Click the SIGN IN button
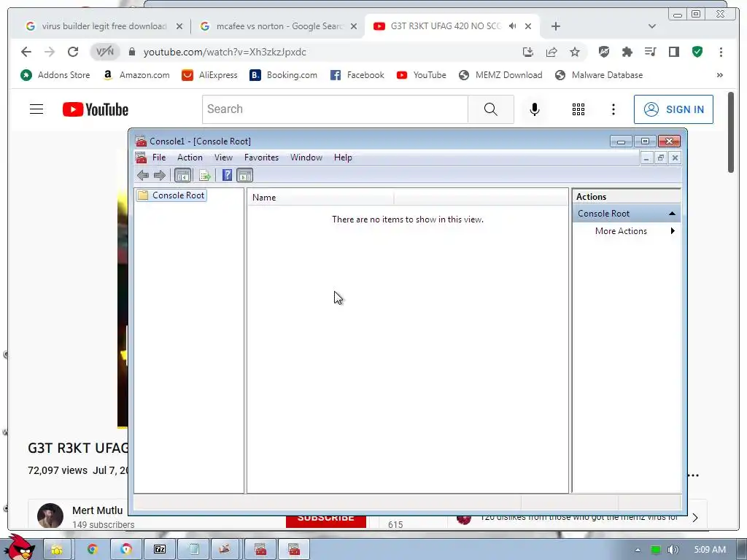Image resolution: width=747 pixels, height=560 pixels. coord(673,109)
